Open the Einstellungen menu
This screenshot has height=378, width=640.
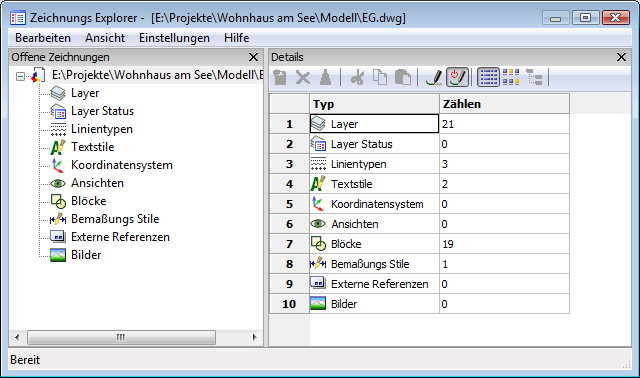tap(174, 38)
